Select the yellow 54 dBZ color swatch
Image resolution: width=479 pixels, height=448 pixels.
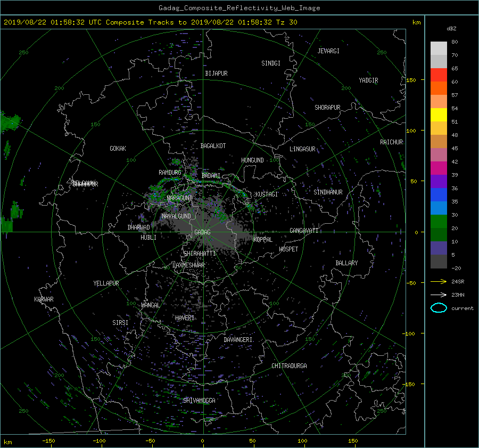(x=439, y=115)
